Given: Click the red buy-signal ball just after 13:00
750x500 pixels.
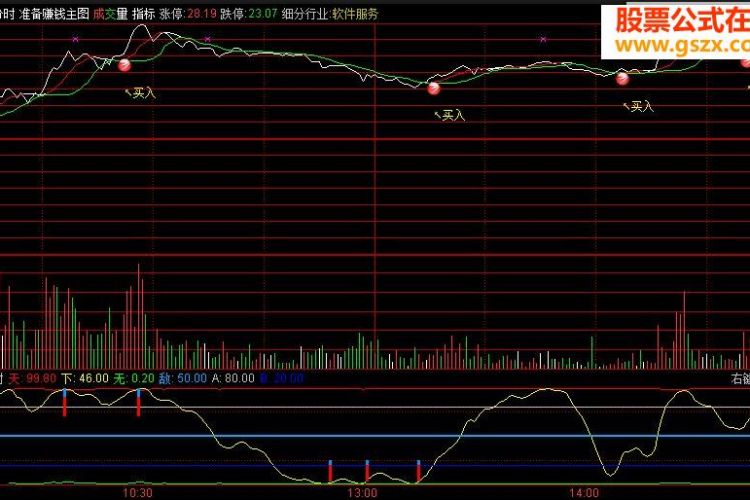Looking at the screenshot, I should (433, 88).
